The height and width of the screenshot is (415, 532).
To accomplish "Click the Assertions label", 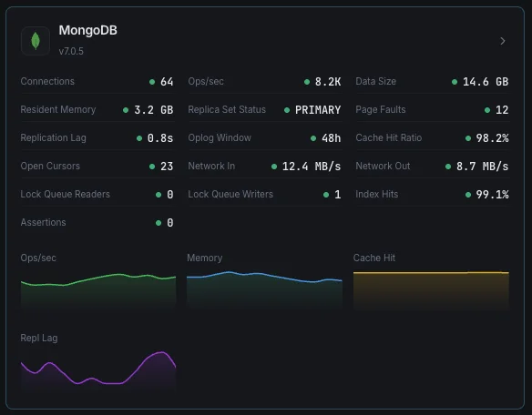I will pos(43,222).
